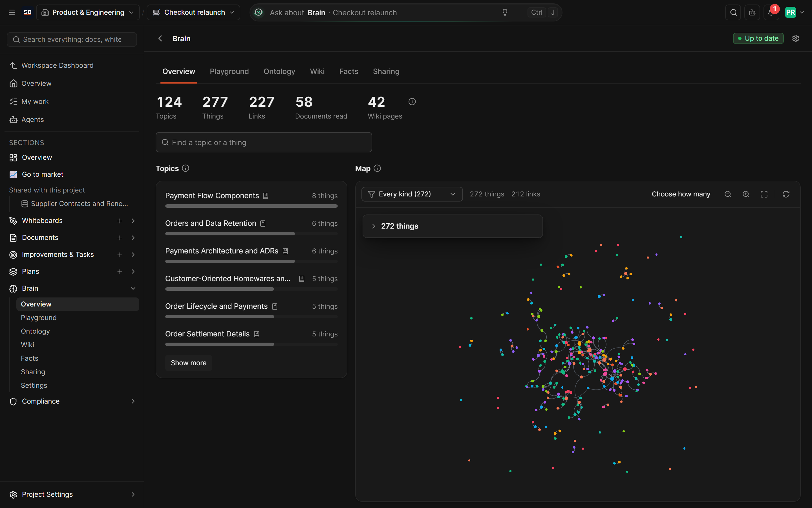Open the Every kind (272) filter dropdown

click(x=412, y=194)
